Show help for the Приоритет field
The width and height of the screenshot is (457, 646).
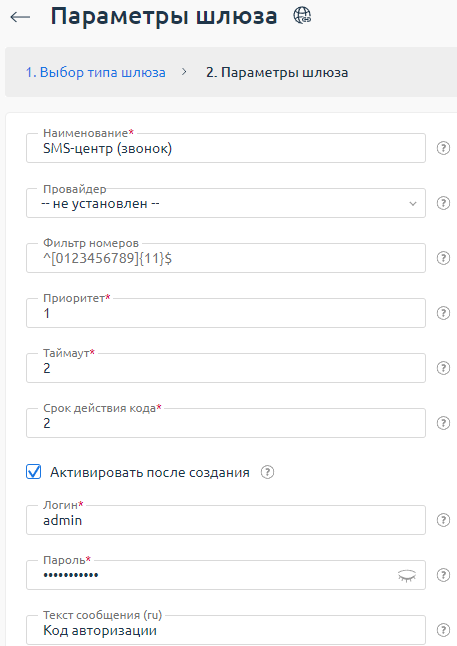[x=443, y=313]
